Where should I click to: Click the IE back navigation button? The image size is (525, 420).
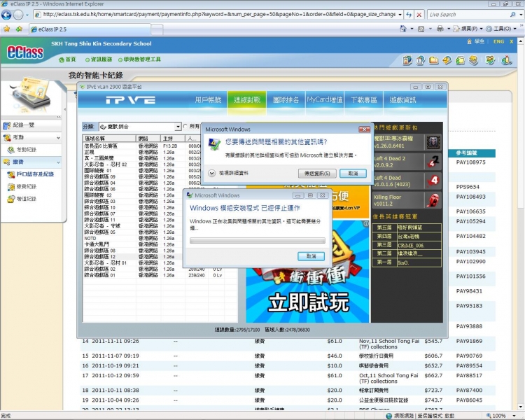tap(8, 14)
